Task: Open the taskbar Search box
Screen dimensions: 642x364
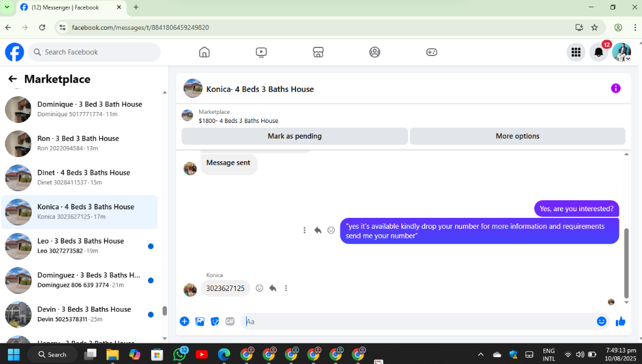Action: point(52,354)
